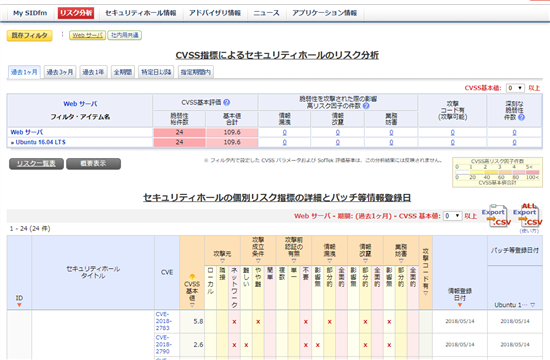Screen dimensions: 550x360
Task: Open filter triangle under 業務妨害 table header
Action: (x=401, y=261)
